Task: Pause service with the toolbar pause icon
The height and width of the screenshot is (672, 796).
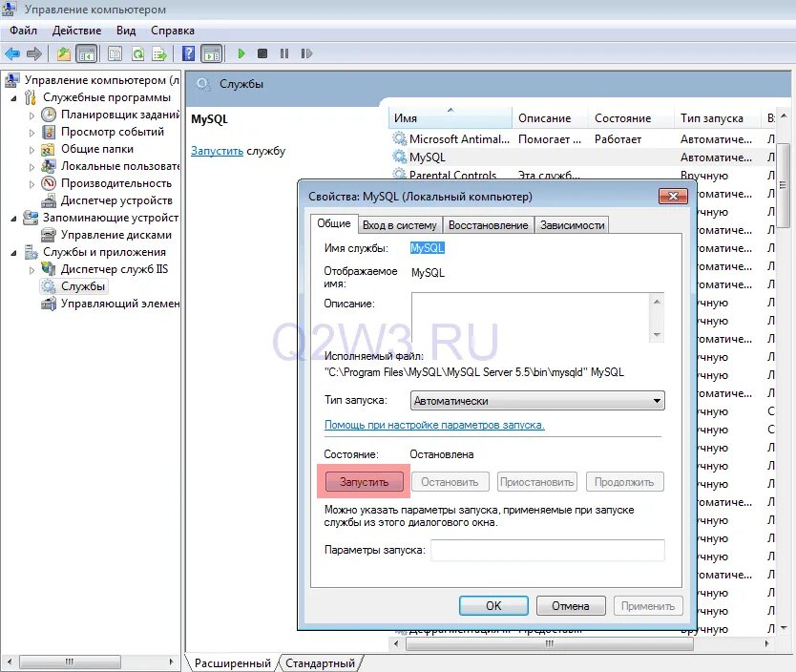Action: (x=284, y=53)
